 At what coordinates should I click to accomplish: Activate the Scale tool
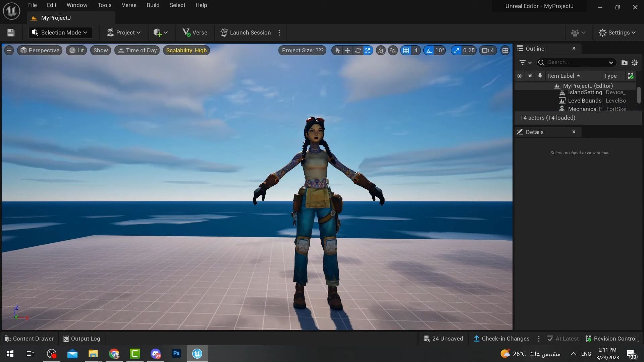click(x=368, y=50)
